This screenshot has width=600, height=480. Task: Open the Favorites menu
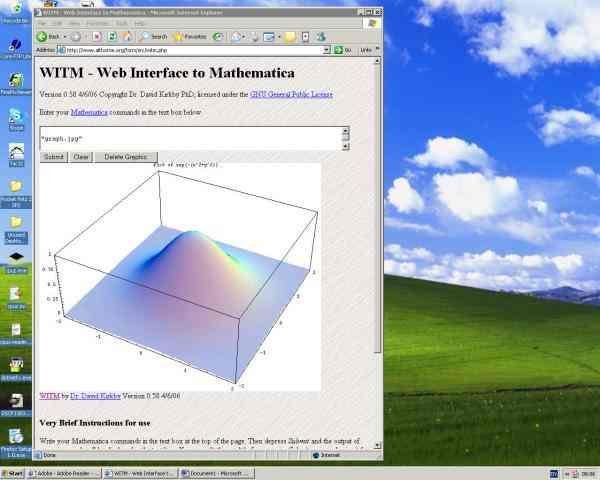98,24
